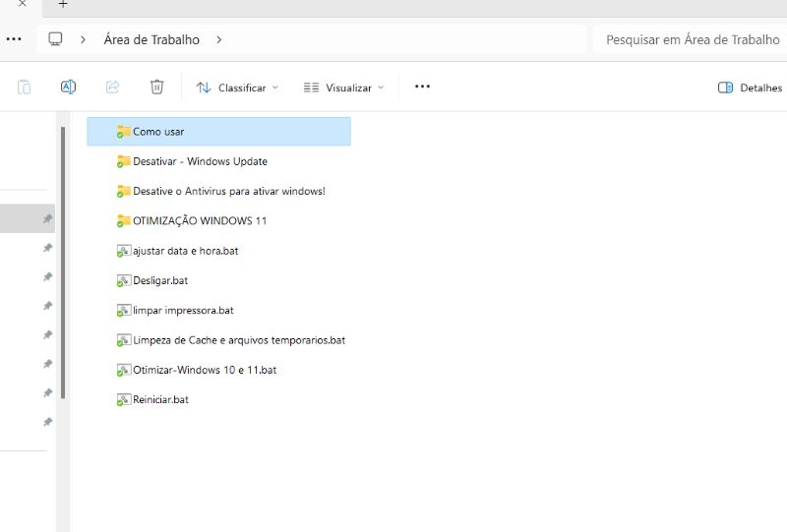Open the Visualizar view dropdown
Image resolution: width=787 pixels, height=532 pixels.
tap(343, 88)
